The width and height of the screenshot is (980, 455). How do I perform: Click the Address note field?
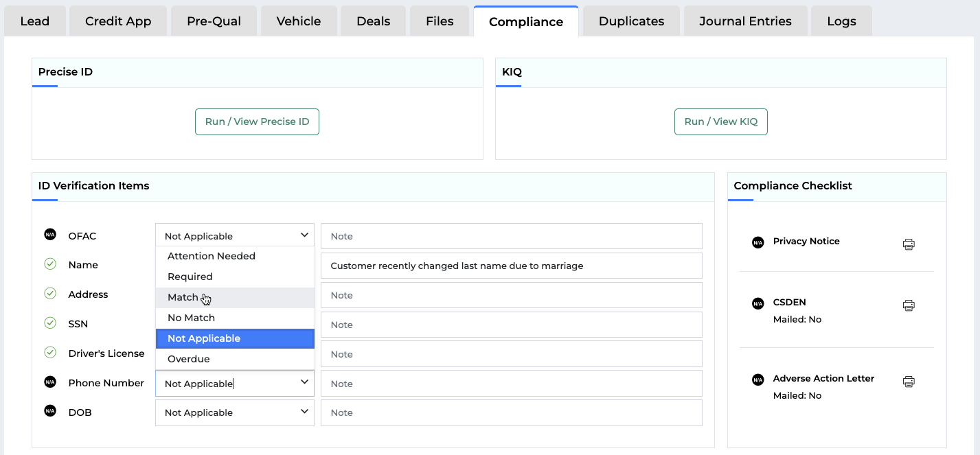point(512,295)
